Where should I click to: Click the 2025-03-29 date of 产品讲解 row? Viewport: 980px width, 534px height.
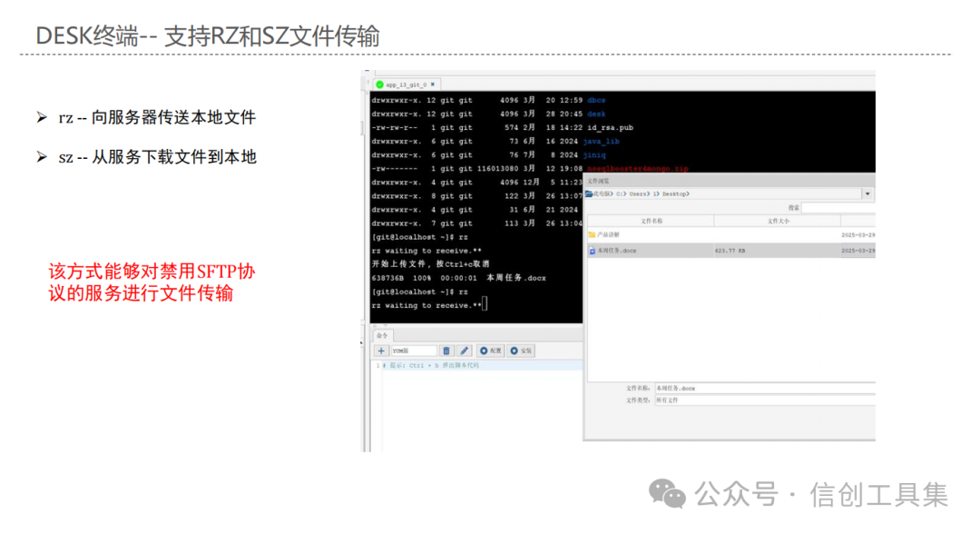(858, 235)
